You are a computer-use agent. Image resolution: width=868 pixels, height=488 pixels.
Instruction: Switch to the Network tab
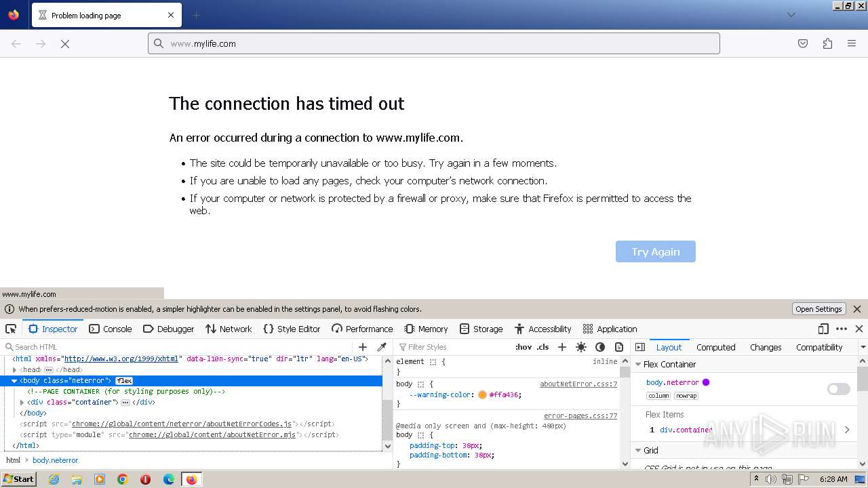tap(229, 329)
